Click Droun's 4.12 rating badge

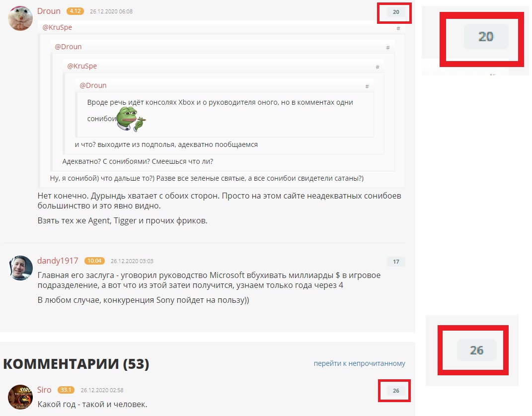[76, 11]
